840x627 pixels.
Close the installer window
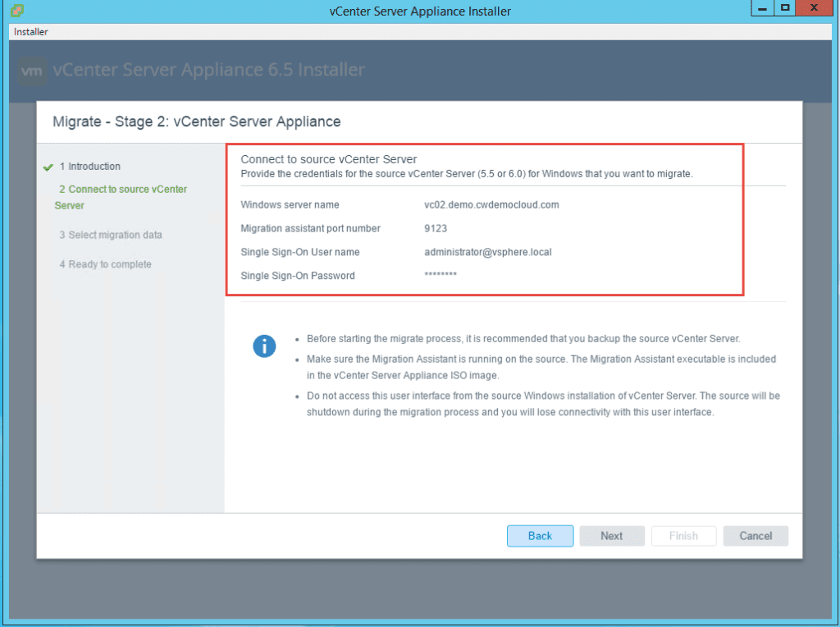click(814, 8)
